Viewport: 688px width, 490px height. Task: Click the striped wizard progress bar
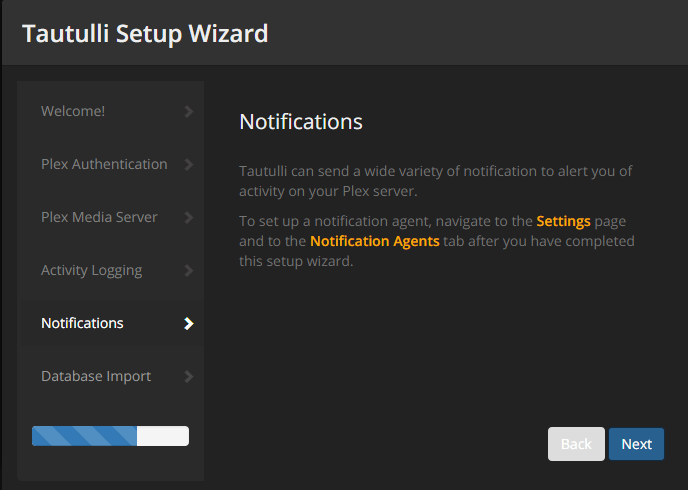(85, 436)
